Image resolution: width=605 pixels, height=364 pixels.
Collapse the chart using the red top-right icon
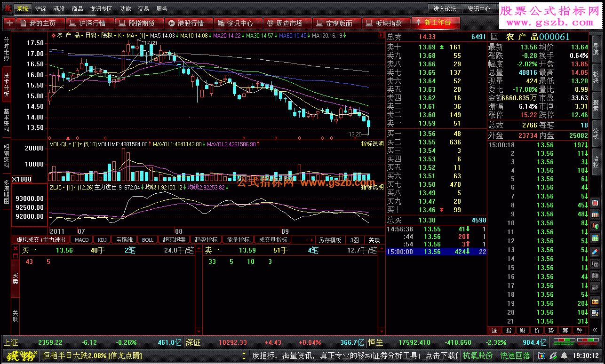381,35
